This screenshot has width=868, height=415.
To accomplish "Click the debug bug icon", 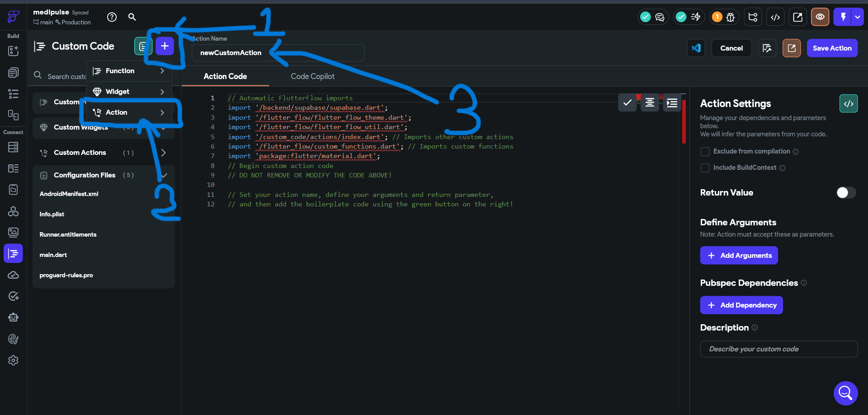I will coord(730,17).
